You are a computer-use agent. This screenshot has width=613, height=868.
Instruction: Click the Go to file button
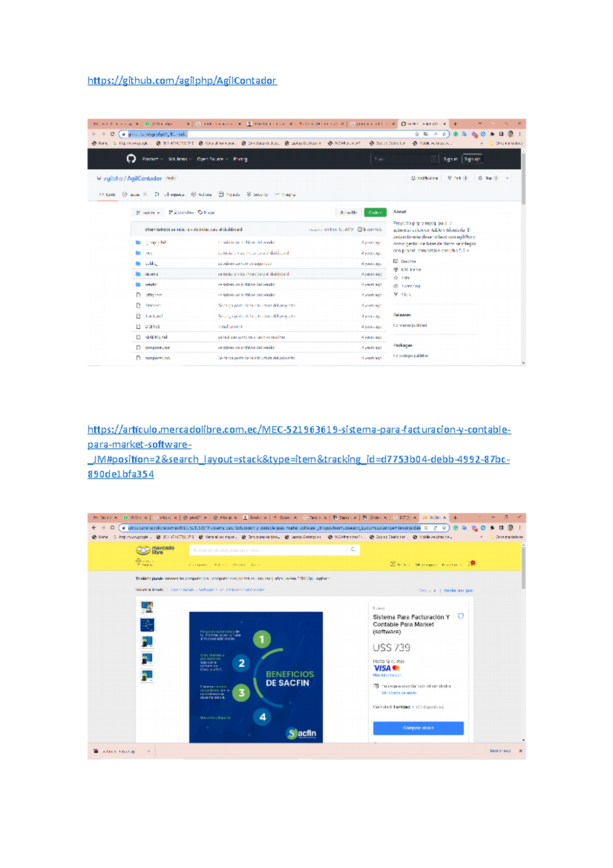(x=348, y=213)
